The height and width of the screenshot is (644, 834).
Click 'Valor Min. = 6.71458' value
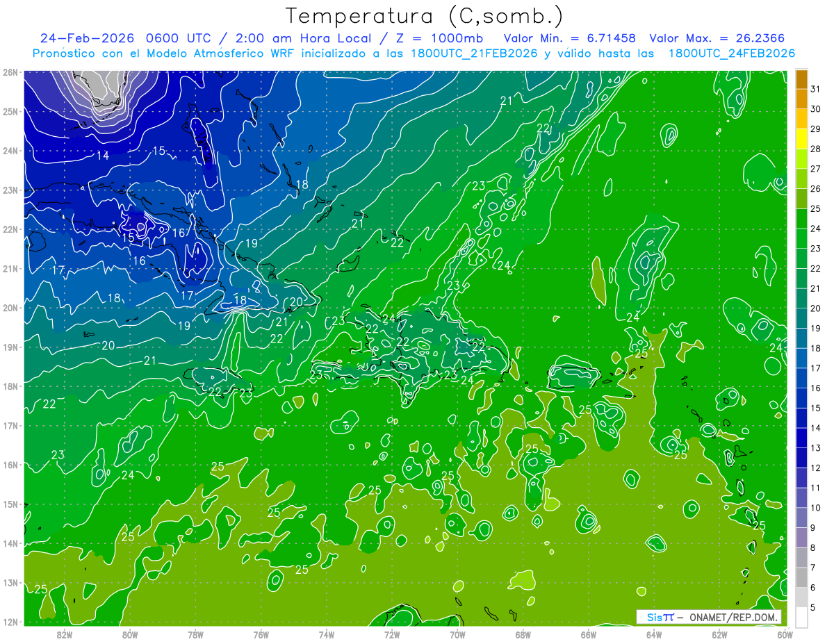point(569,38)
